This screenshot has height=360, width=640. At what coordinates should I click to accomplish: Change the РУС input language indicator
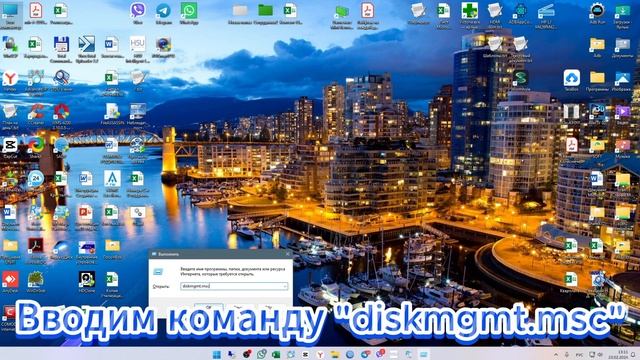coord(579,355)
